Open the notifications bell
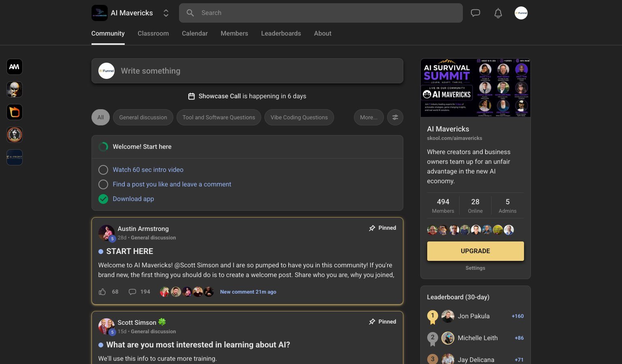 click(498, 13)
